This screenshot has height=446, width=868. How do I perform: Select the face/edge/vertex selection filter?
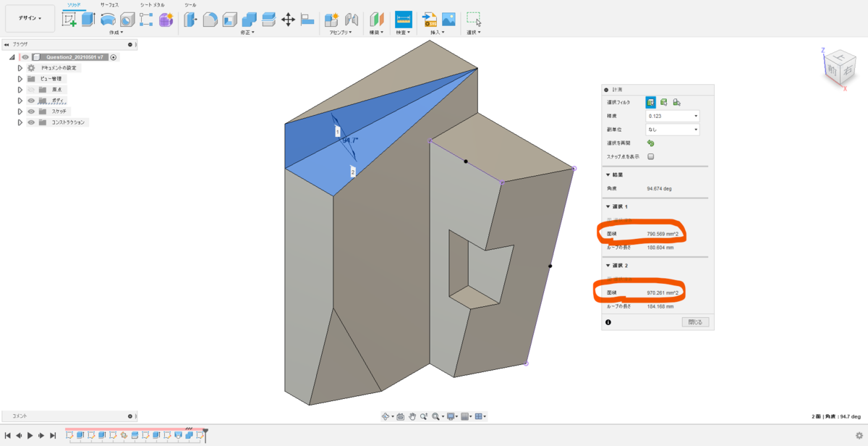click(x=651, y=102)
